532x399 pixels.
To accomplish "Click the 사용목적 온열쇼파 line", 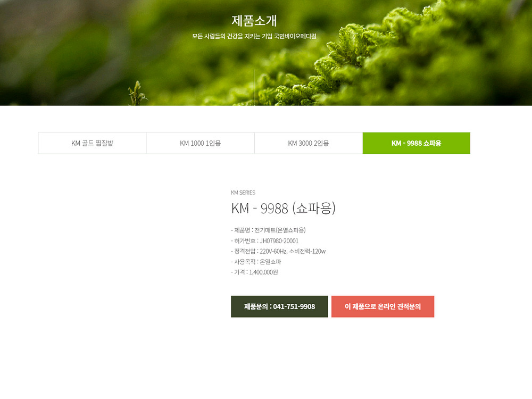I will pos(256,262).
